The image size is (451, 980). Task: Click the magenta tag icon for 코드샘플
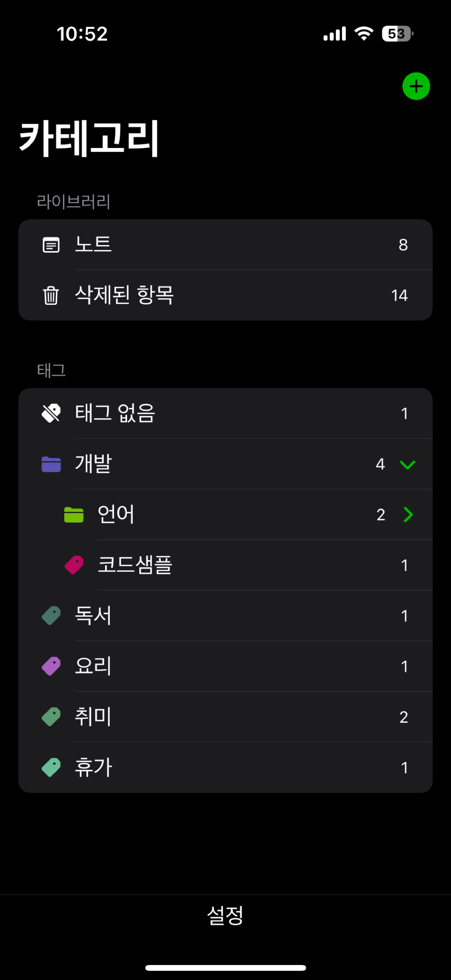[x=74, y=565]
